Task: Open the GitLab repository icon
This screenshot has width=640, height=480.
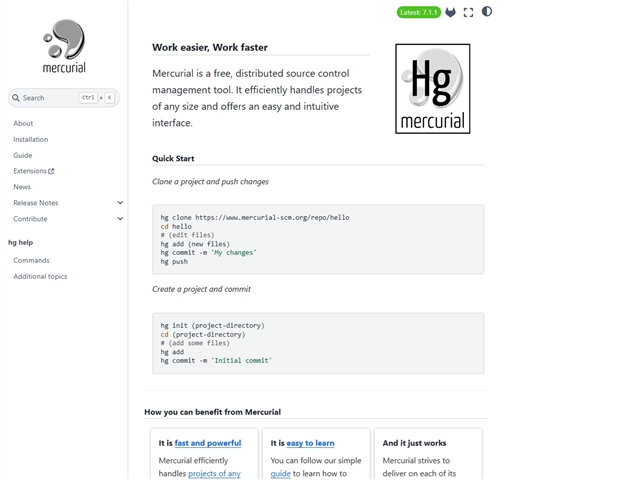Action: coord(450,12)
